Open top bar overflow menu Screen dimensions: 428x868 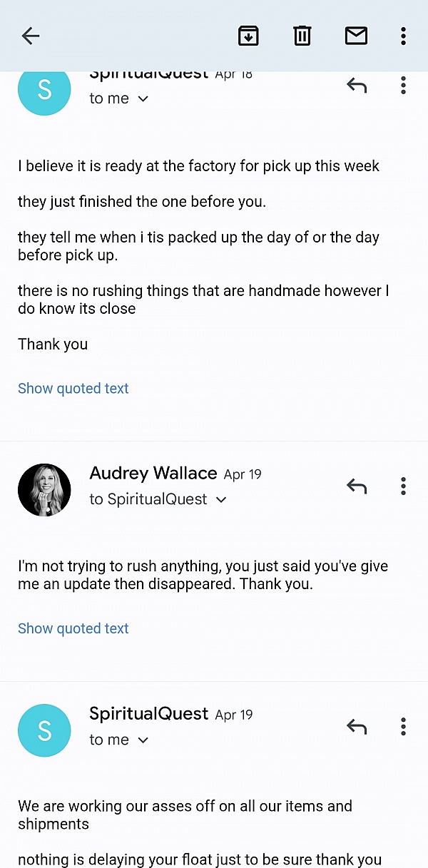(x=403, y=36)
